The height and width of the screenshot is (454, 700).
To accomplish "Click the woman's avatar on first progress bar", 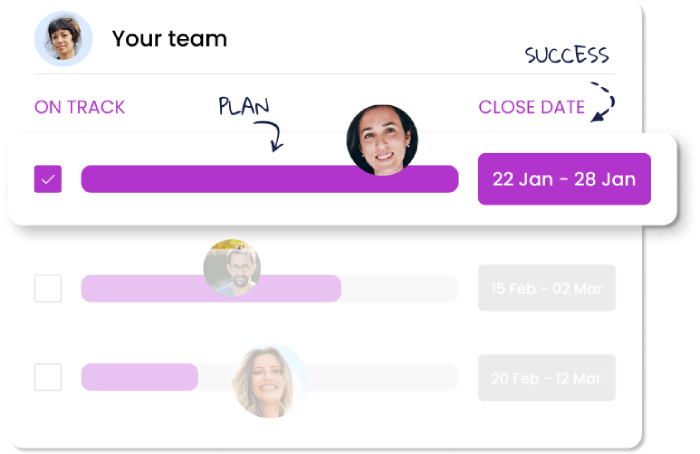I will tap(382, 140).
